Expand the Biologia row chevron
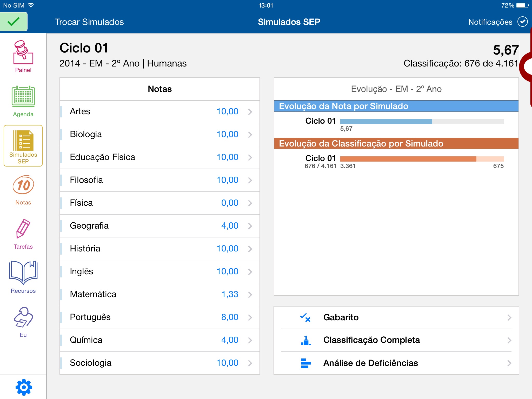The width and height of the screenshot is (532, 399). click(x=250, y=135)
